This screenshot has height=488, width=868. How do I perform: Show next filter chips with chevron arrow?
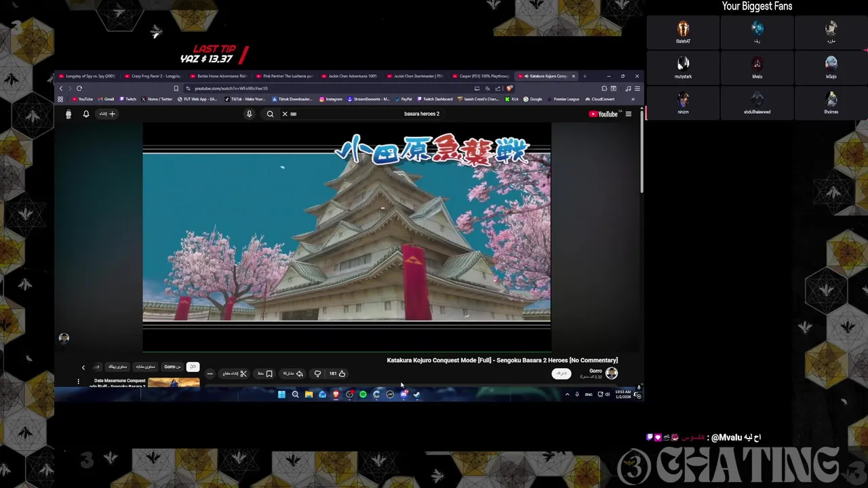(x=83, y=367)
